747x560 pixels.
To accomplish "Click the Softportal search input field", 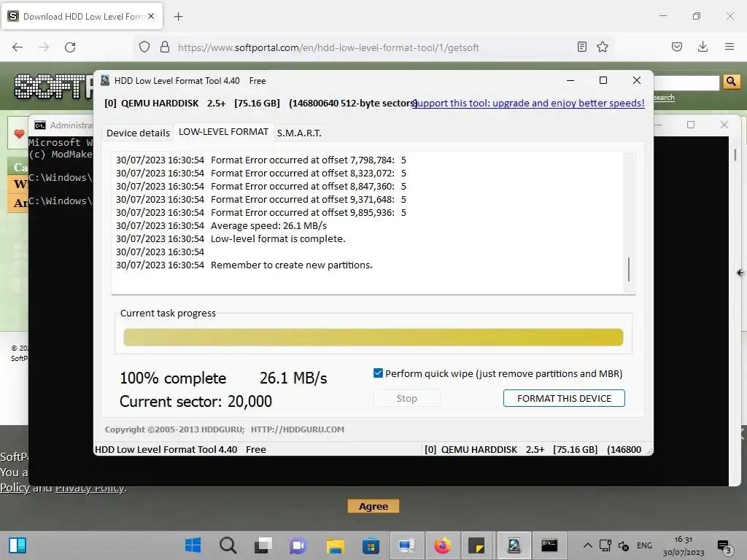I will pos(686,82).
